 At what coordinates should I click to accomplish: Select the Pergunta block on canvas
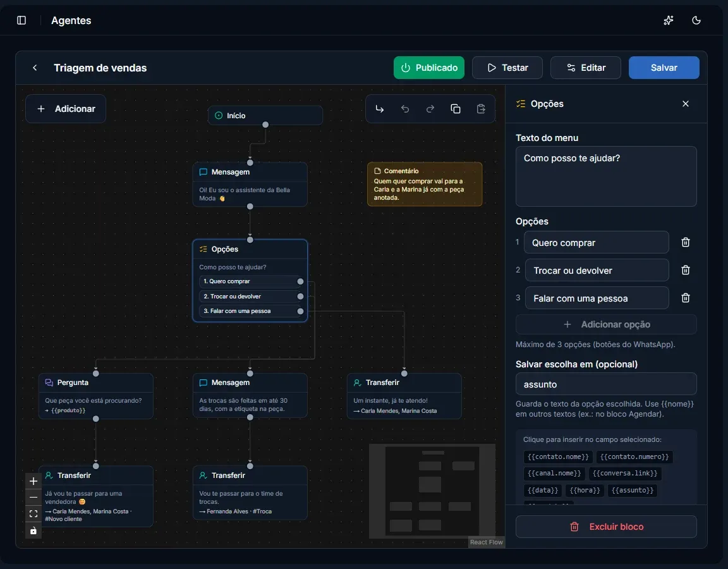tap(95, 396)
